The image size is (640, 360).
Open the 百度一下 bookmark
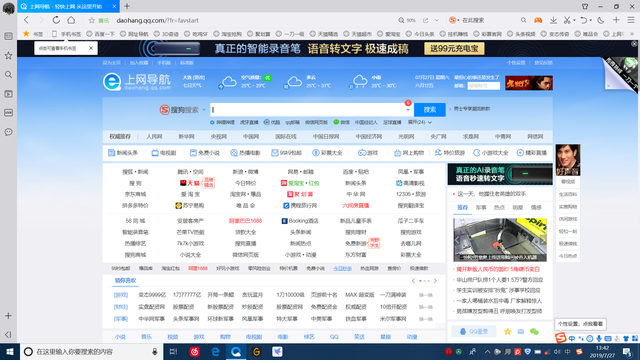pos(101,34)
